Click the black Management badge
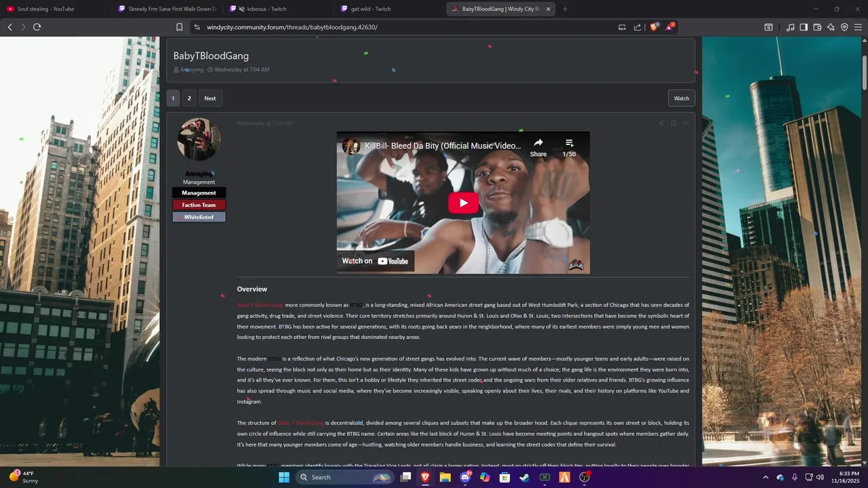The image size is (868, 488). point(199,193)
